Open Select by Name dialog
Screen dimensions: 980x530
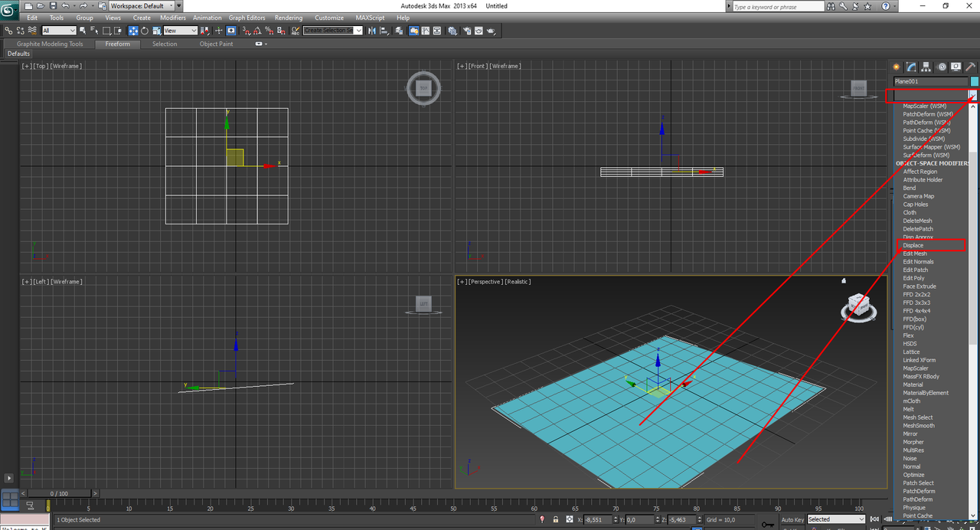pos(94,31)
